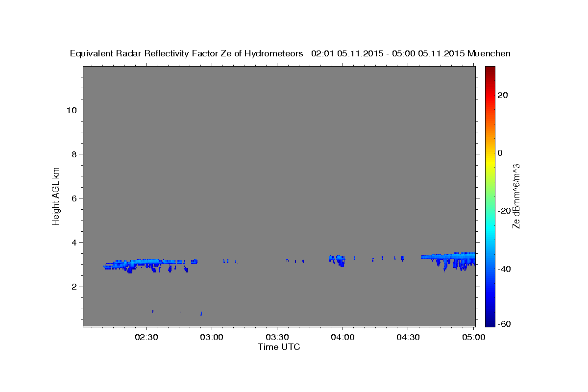
Task: Click the 03:00 time tick label
Action: tap(212, 337)
